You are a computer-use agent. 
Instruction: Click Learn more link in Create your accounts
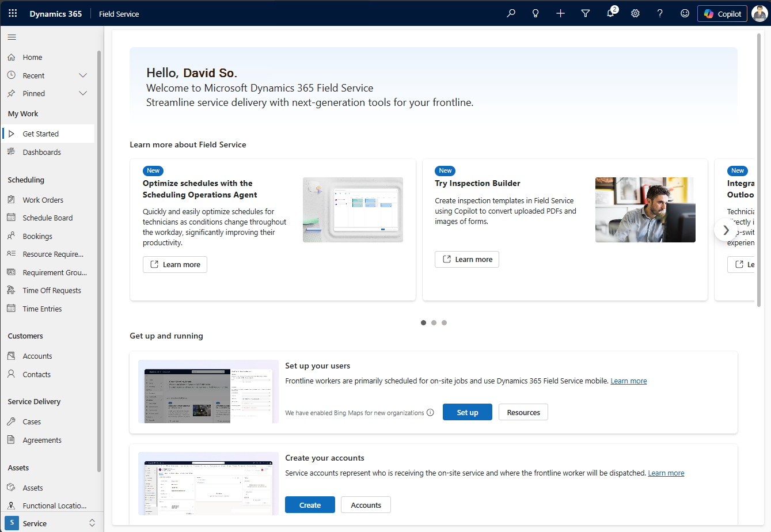(666, 473)
